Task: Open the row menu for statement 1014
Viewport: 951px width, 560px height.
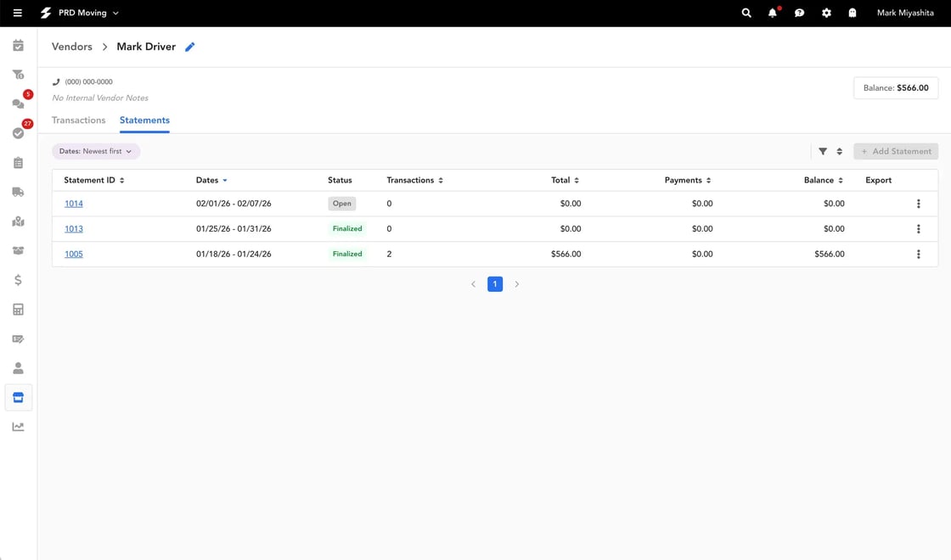Action: 918,204
